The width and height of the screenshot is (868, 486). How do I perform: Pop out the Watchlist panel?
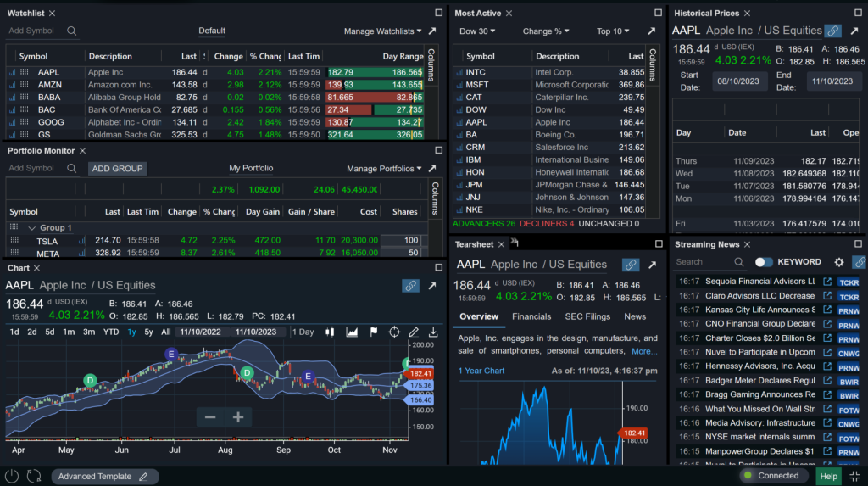(x=432, y=31)
